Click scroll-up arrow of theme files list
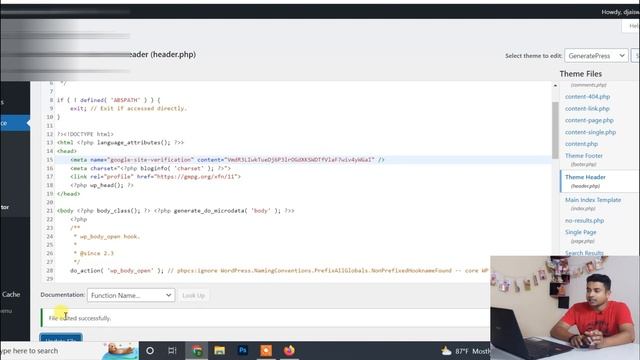The height and width of the screenshot is (360, 640). coord(555,86)
